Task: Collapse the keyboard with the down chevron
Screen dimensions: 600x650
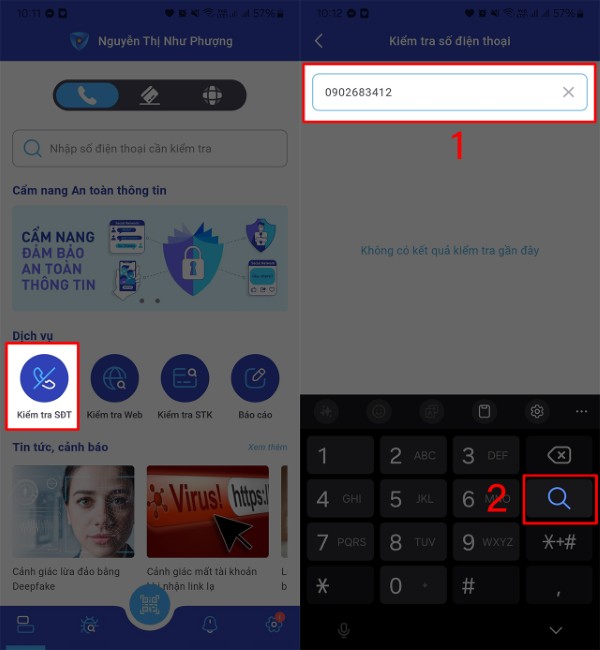Action: point(556,630)
